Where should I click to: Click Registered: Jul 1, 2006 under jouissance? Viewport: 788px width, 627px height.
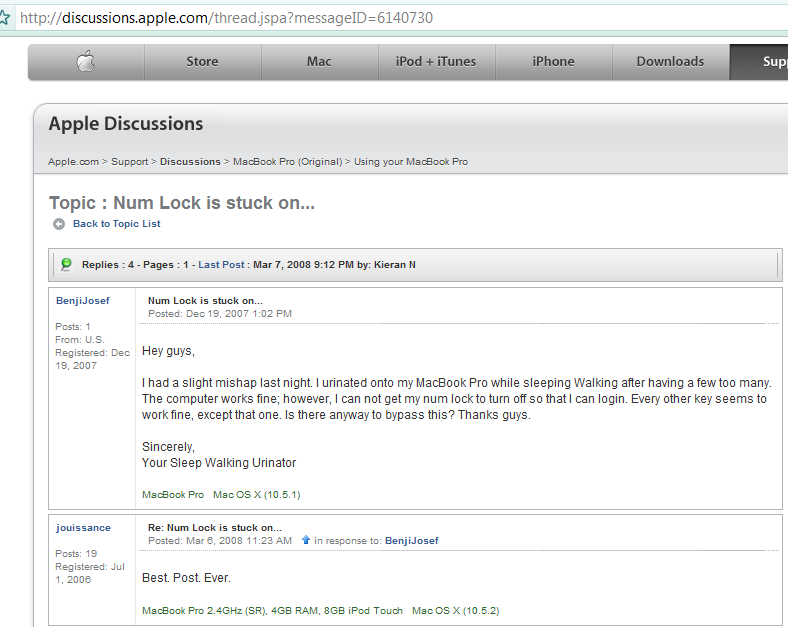(90, 573)
